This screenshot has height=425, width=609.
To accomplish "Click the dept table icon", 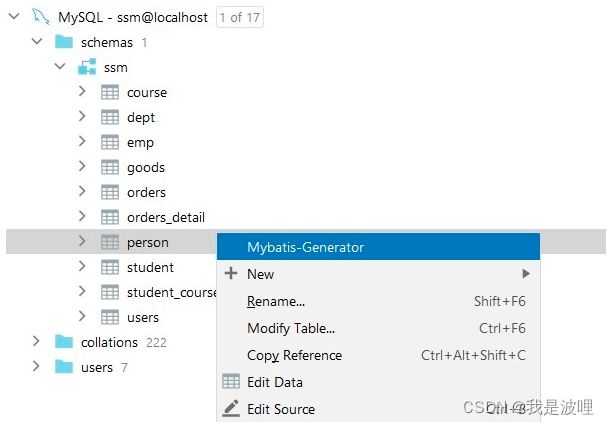I will [x=110, y=117].
